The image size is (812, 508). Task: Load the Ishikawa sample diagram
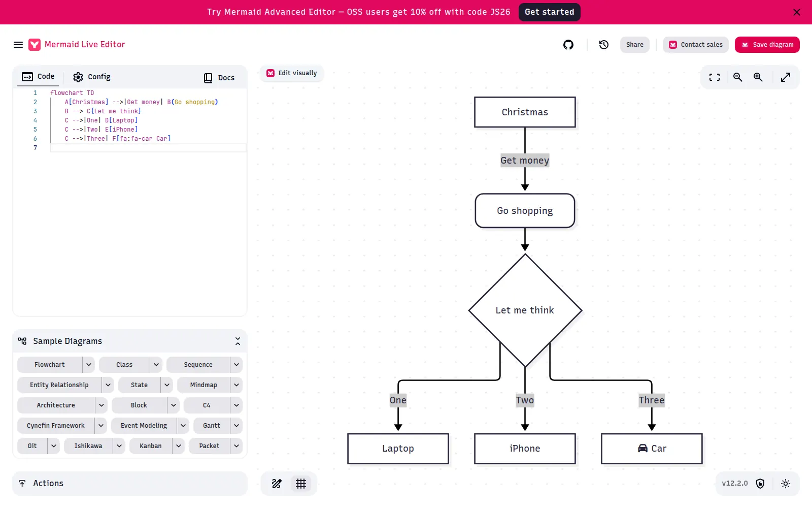coord(88,446)
